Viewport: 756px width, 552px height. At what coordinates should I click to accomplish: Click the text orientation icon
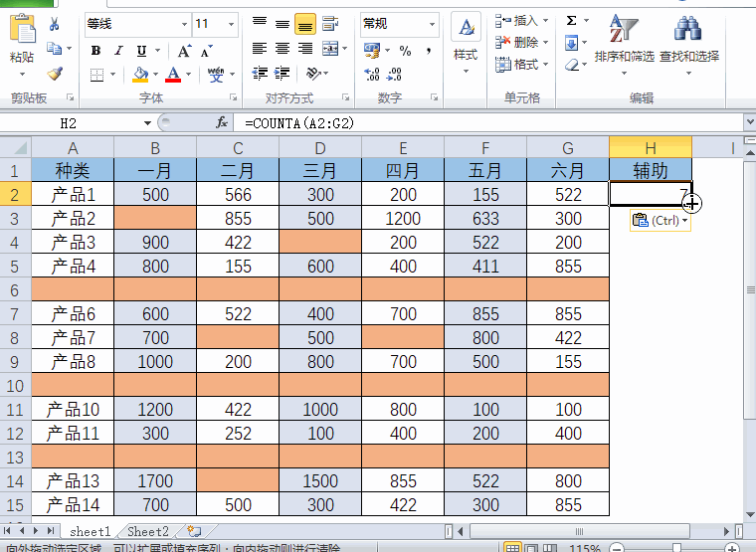[x=313, y=74]
